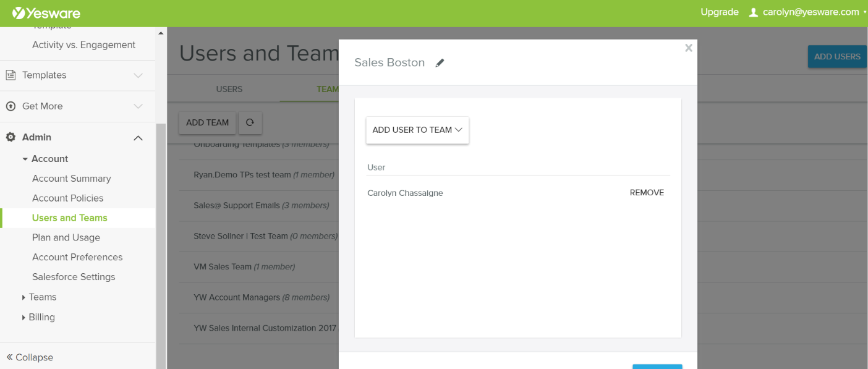Open Account Policies page
868x369 pixels.
tap(68, 198)
